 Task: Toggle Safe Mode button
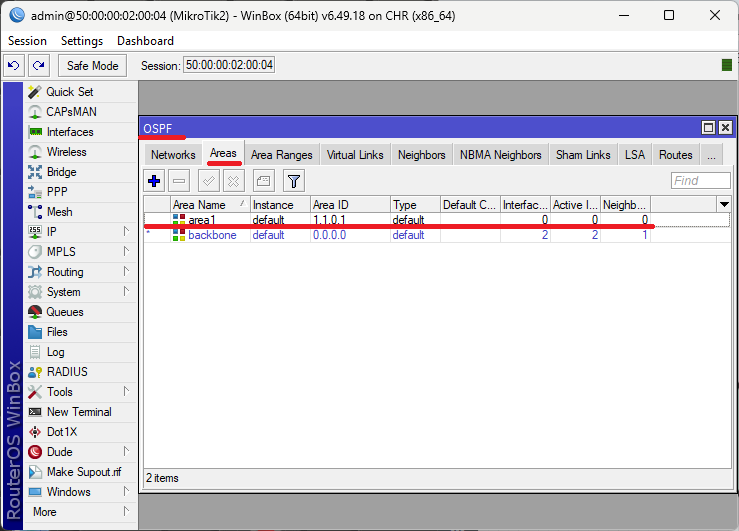(x=92, y=66)
